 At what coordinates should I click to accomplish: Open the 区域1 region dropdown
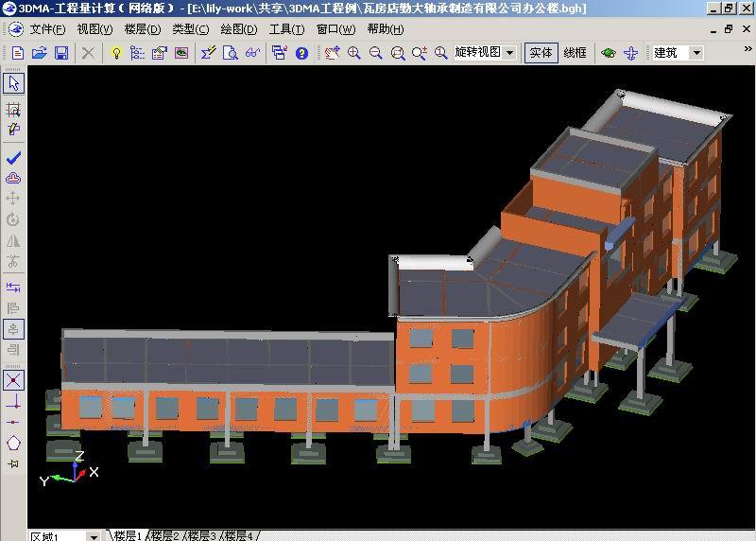(93, 536)
